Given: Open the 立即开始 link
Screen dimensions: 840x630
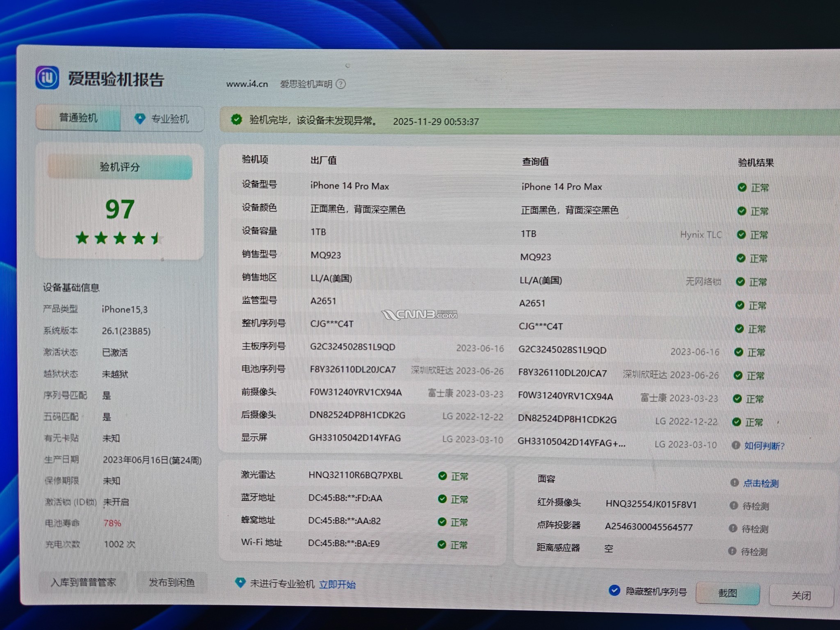Looking at the screenshot, I should click(337, 584).
